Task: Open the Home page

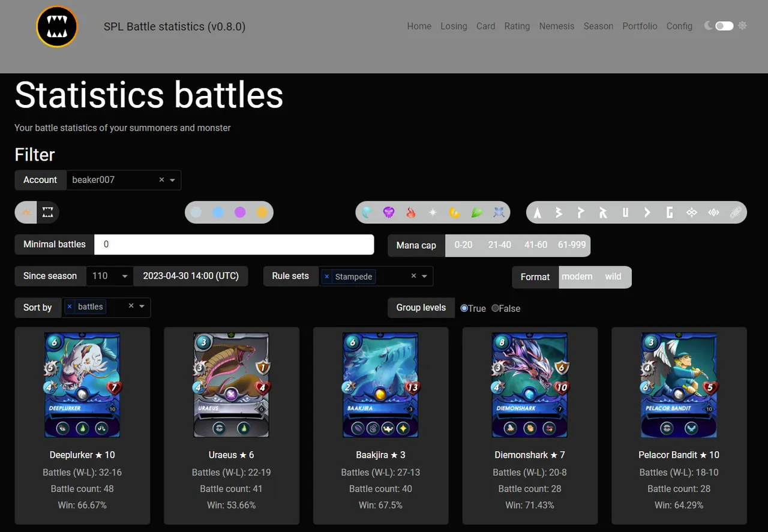Action: (x=419, y=26)
